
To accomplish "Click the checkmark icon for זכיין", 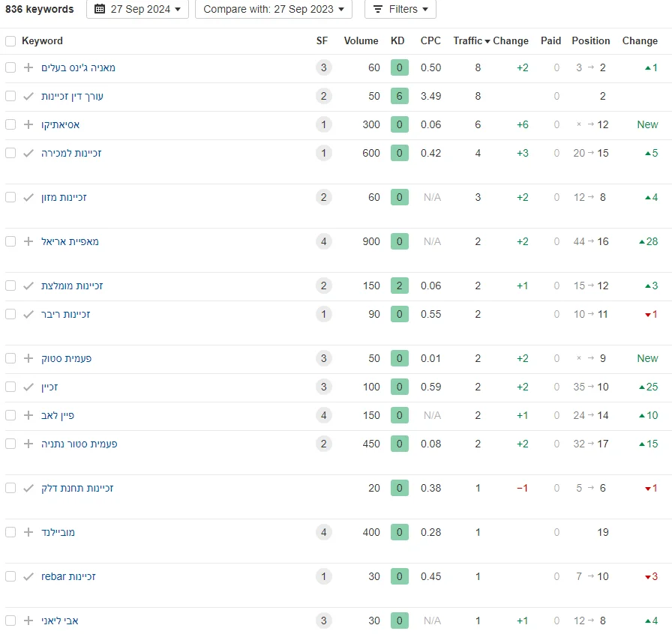I will click(x=28, y=387).
